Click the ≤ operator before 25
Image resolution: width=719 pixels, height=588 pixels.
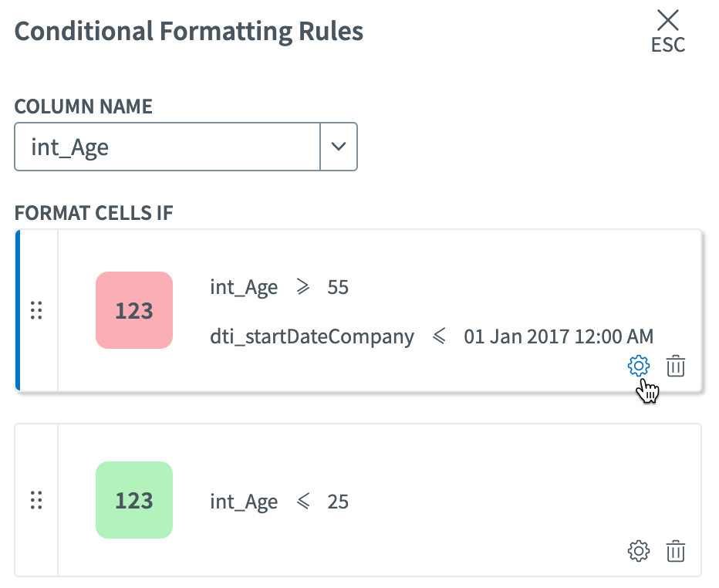pyautogui.click(x=302, y=502)
